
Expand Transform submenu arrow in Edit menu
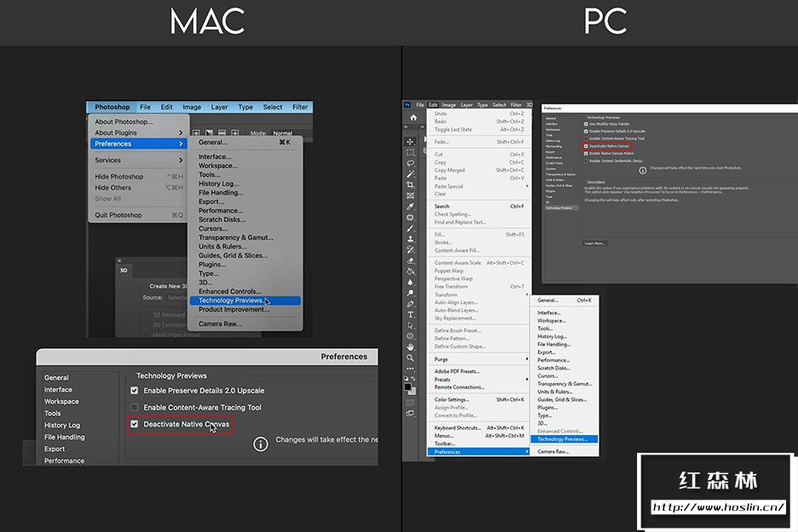(526, 295)
